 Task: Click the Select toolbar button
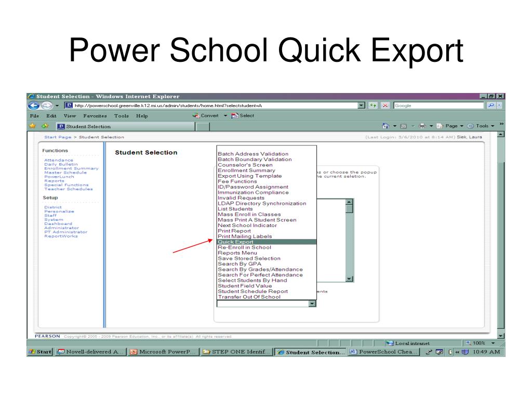point(243,116)
